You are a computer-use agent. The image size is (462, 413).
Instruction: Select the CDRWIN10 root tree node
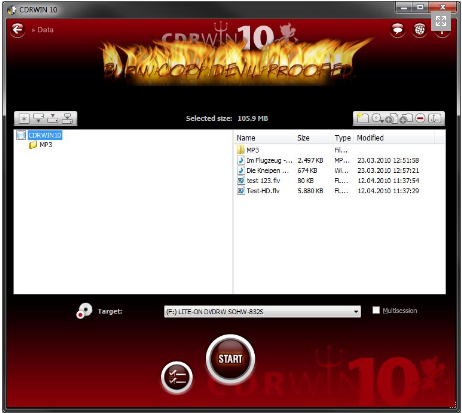tap(45, 135)
